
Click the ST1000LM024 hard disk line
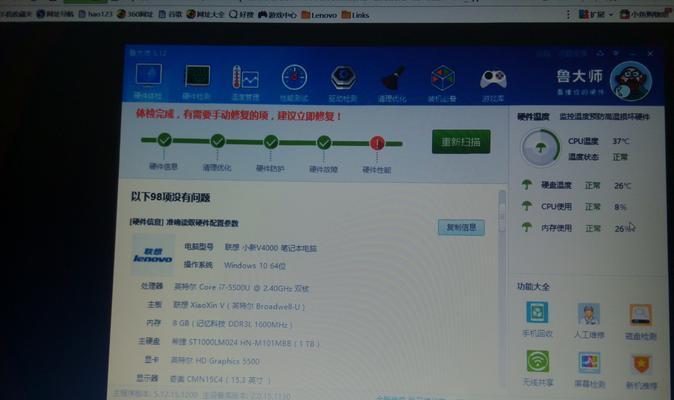tap(245, 343)
